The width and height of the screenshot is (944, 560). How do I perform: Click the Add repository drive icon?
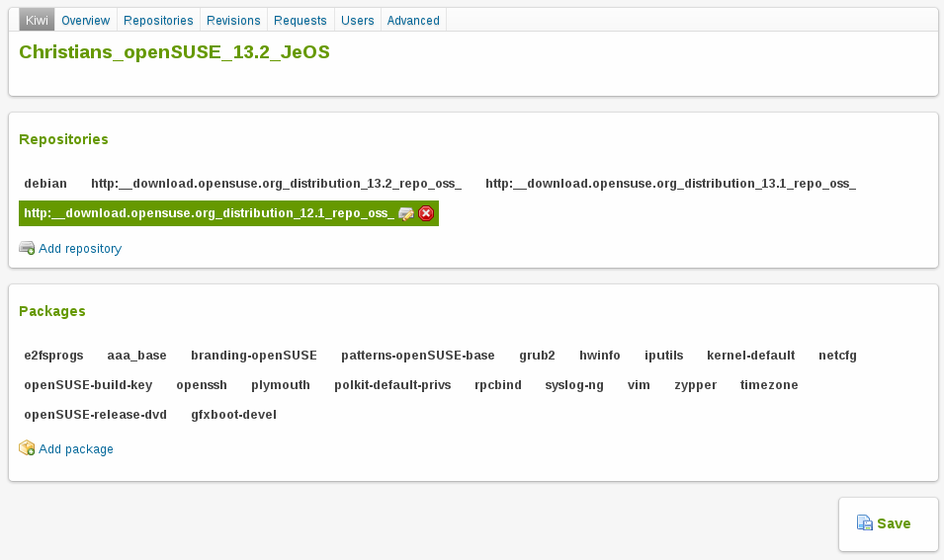(x=27, y=248)
